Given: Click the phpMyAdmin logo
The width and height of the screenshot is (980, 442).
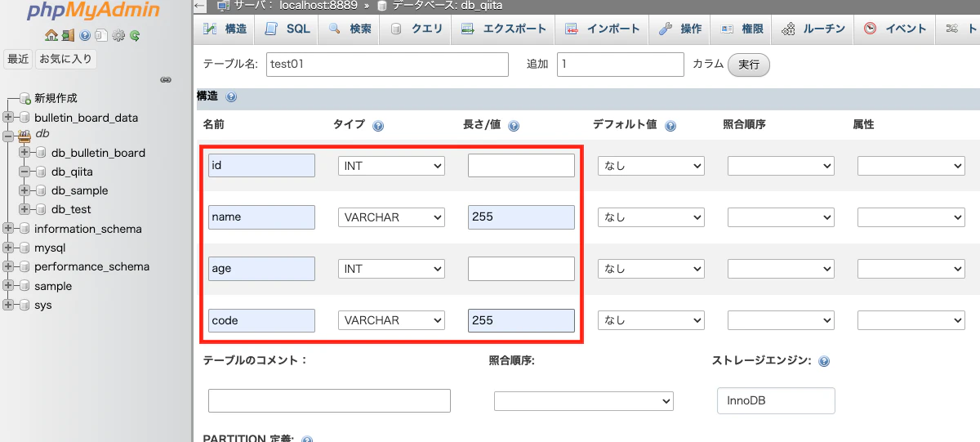Looking at the screenshot, I should (x=93, y=11).
